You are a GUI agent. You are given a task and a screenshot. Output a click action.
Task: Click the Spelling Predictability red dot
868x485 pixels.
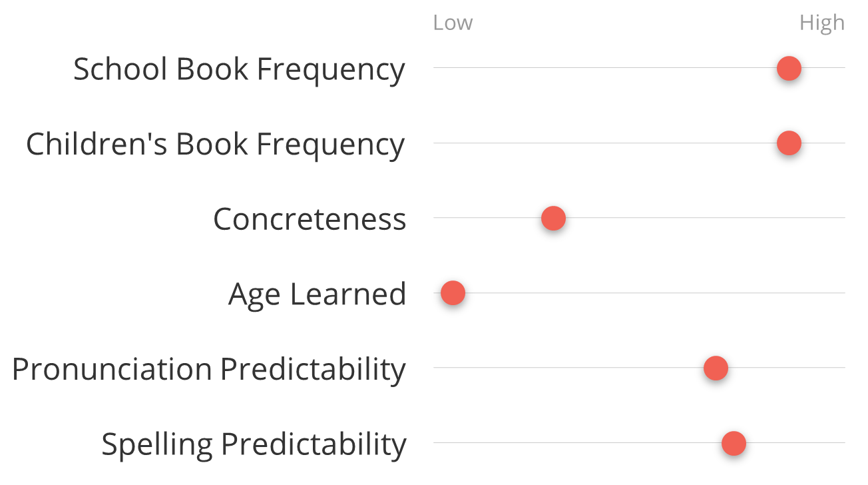pyautogui.click(x=734, y=443)
